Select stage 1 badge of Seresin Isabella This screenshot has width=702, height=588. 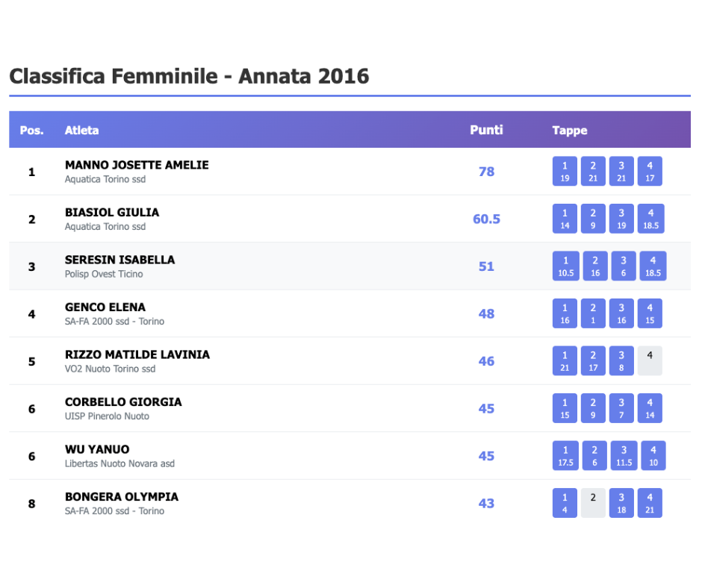coord(566,266)
